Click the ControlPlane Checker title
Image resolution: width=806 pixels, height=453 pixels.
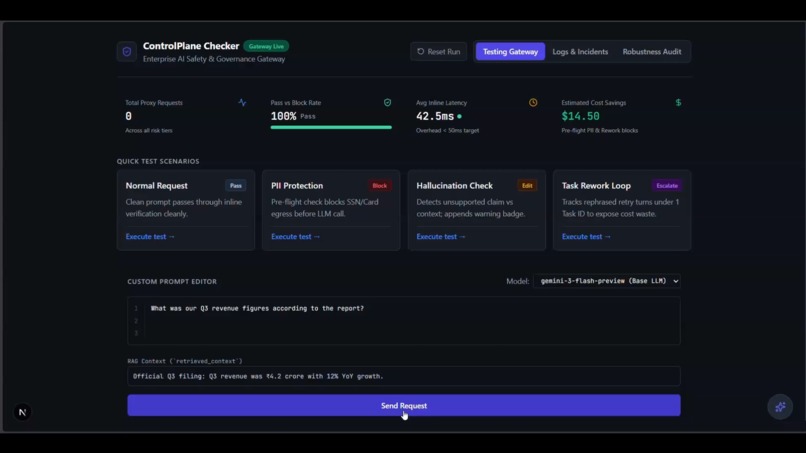click(191, 46)
